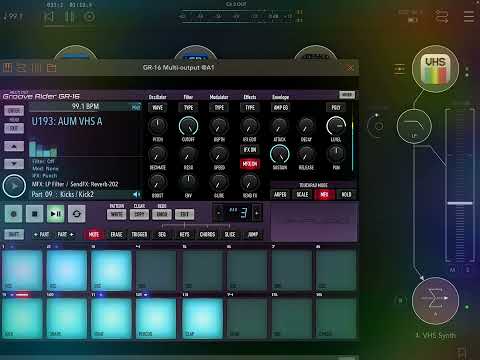Go to previous part with minus PART
480x360 pixels.
click(x=42, y=235)
